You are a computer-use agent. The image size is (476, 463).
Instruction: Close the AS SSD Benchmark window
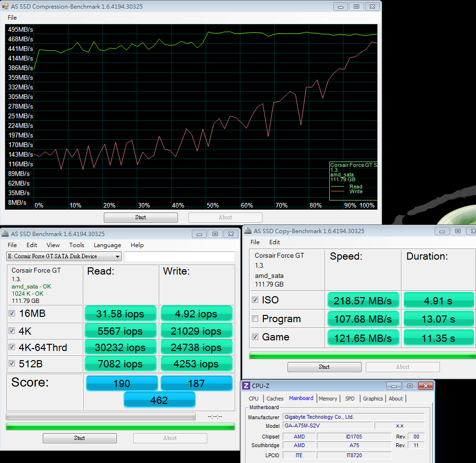pyautogui.click(x=231, y=234)
